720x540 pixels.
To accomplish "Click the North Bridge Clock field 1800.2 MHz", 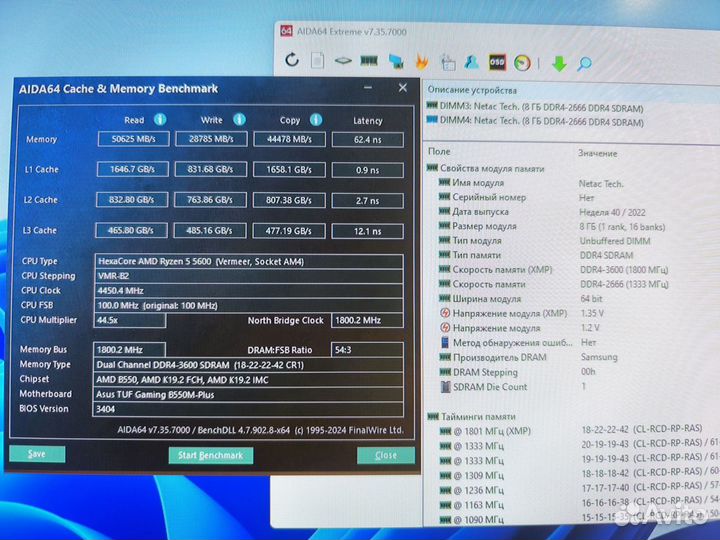I will [367, 320].
